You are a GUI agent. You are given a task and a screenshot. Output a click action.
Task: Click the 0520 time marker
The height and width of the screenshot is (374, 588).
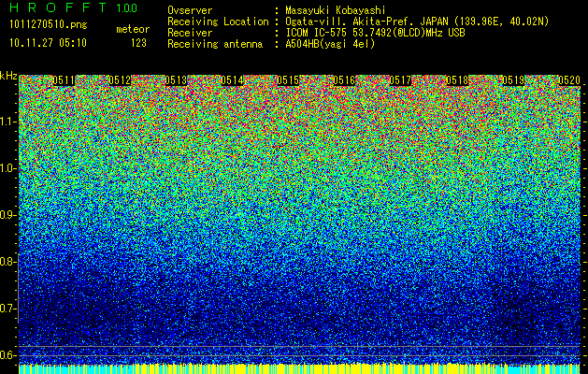pos(569,80)
